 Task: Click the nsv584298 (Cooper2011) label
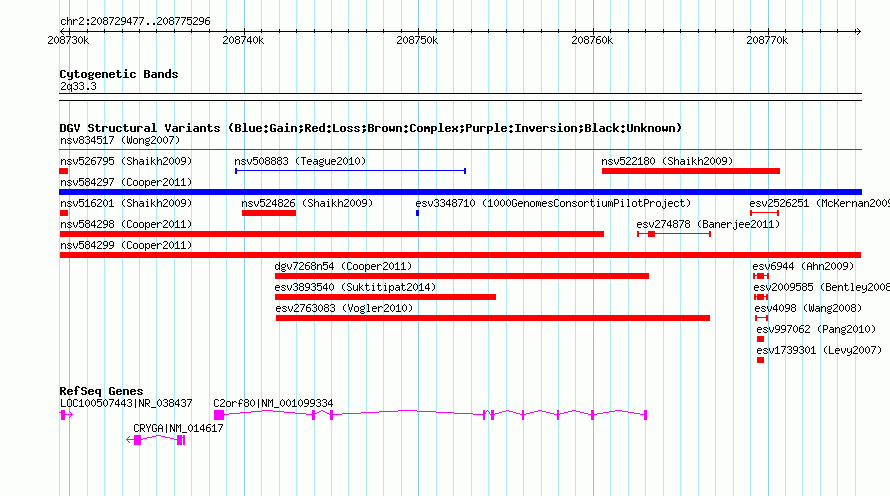point(126,224)
